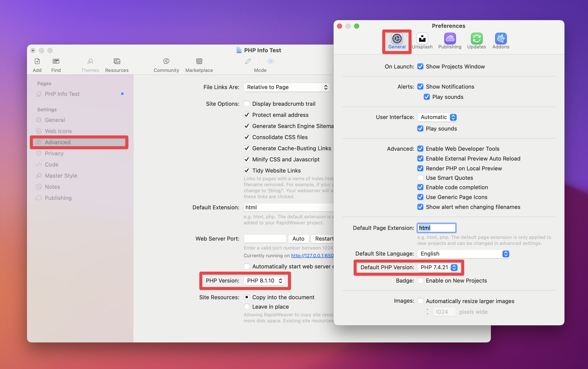
Task: Open the File Links Are dropdown
Action: (287, 87)
